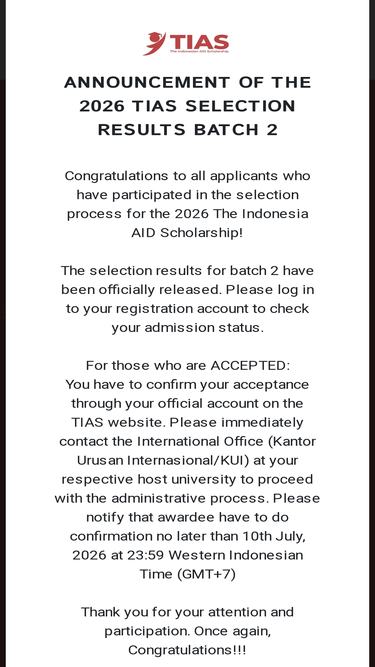The height and width of the screenshot is (667, 375).
Task: Click 'AID Scholarship!' text
Action: tap(187, 233)
